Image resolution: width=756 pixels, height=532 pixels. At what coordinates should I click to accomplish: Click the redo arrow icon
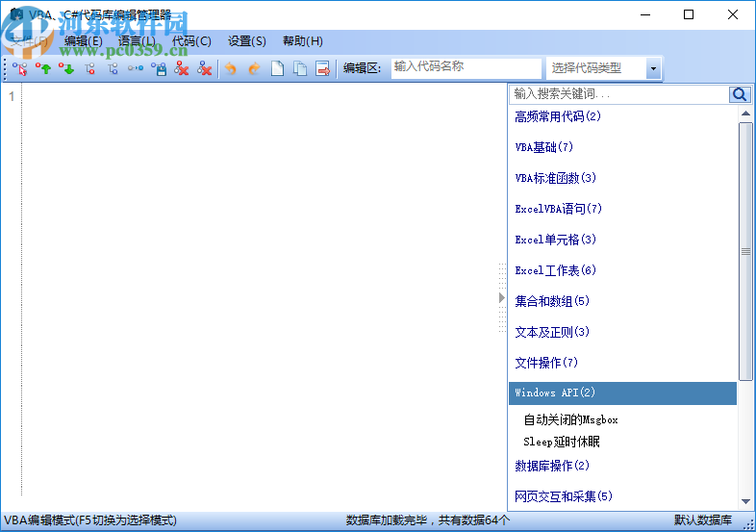point(254,69)
